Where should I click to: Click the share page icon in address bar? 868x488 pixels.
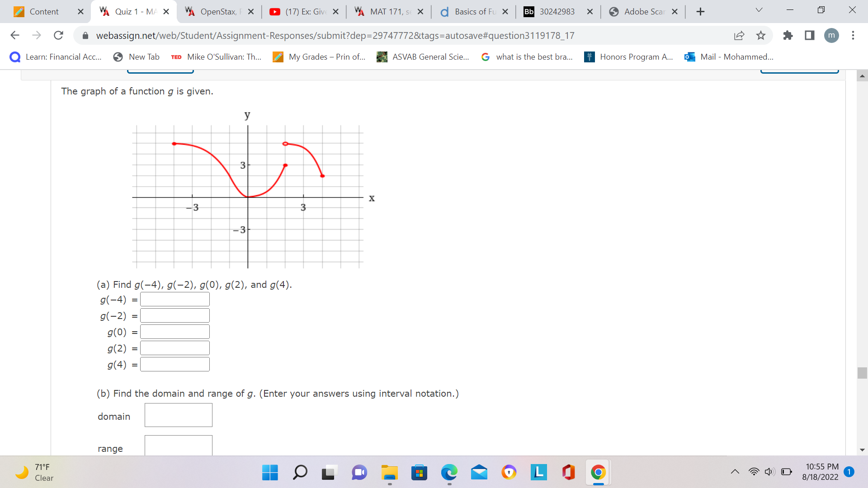[x=739, y=35]
